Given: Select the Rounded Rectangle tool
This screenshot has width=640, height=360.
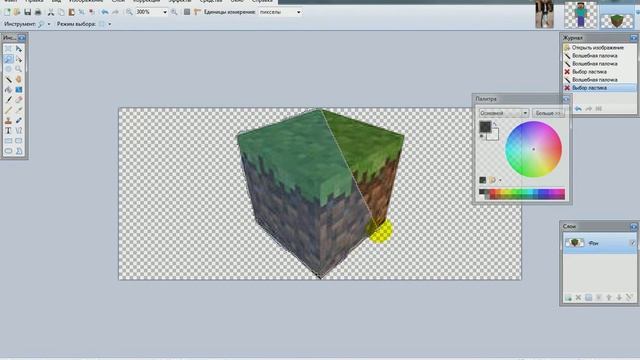Looking at the screenshot, I should [19, 141].
